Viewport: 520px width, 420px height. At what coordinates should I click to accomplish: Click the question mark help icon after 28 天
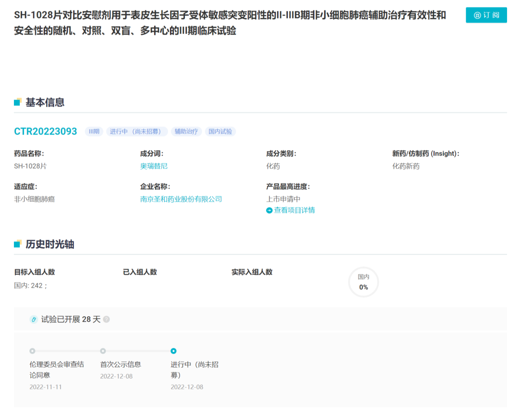click(106, 319)
